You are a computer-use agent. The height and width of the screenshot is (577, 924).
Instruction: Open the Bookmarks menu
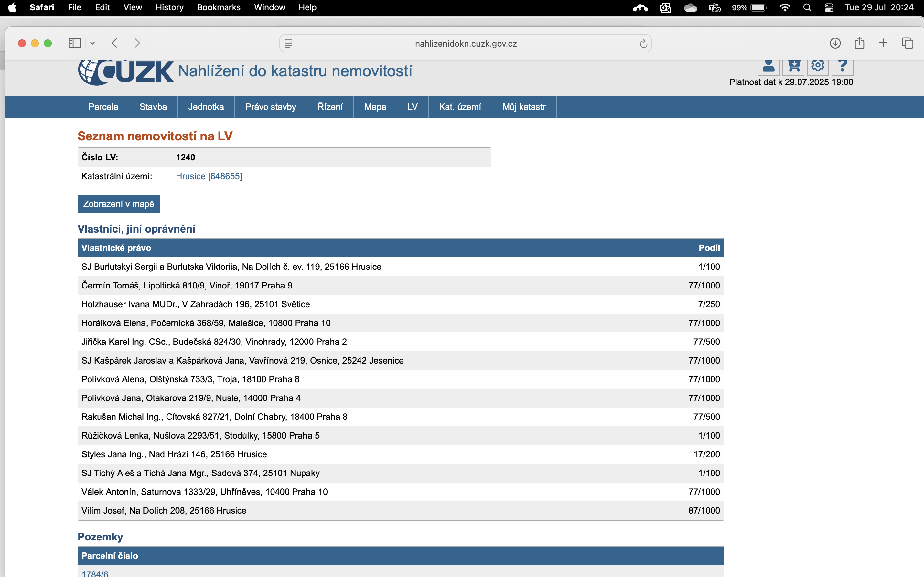(x=219, y=8)
